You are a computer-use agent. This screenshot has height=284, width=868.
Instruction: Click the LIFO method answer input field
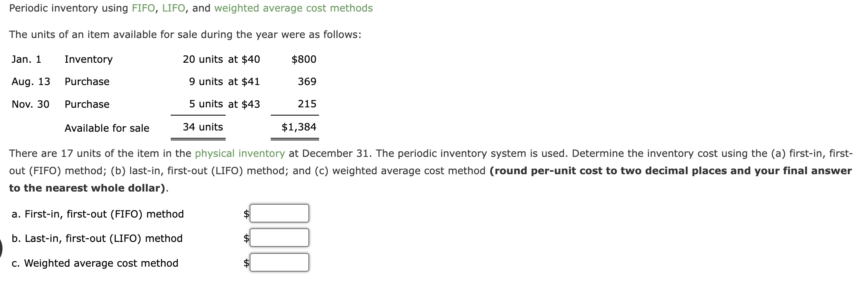(x=279, y=238)
